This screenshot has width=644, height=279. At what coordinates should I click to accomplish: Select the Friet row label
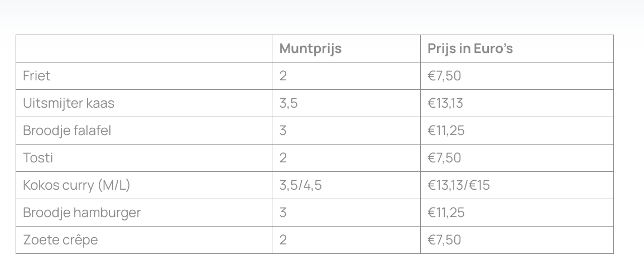(x=37, y=76)
